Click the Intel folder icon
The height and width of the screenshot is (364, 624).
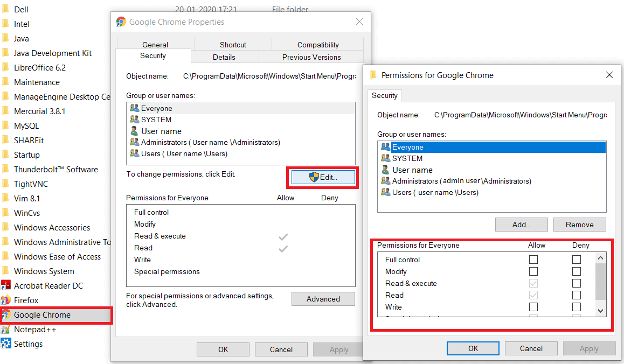pos(5,24)
